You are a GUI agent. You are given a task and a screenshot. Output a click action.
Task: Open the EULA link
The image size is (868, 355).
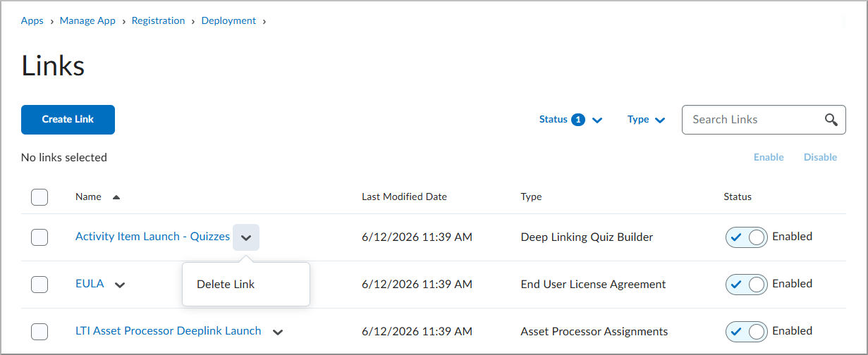click(90, 284)
